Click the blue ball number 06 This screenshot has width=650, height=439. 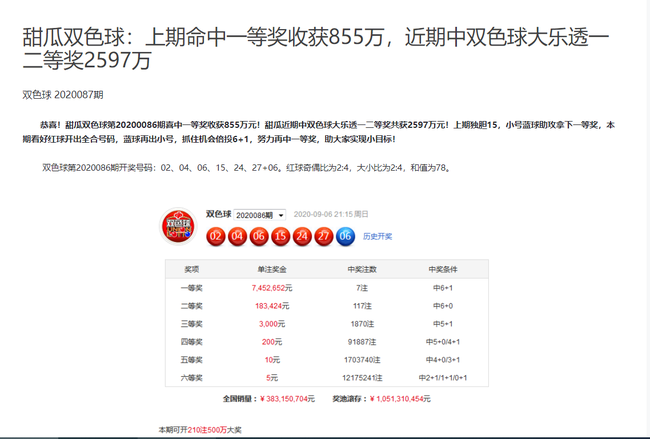[x=346, y=236]
